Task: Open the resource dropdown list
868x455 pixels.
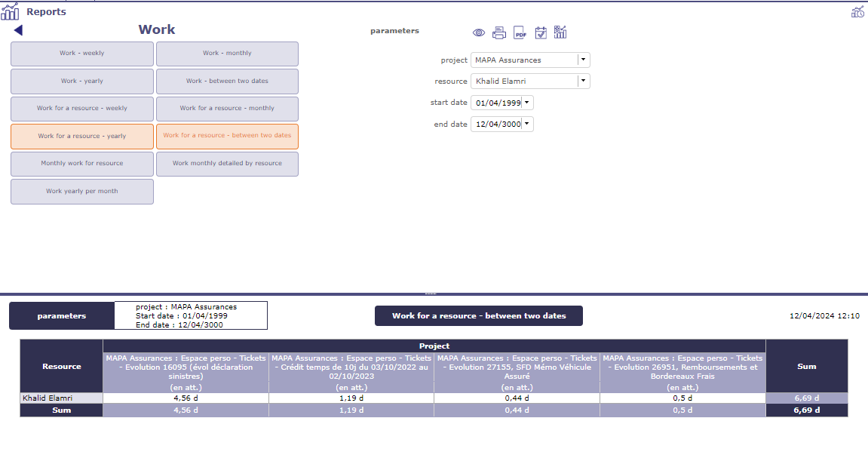Action: pyautogui.click(x=583, y=81)
